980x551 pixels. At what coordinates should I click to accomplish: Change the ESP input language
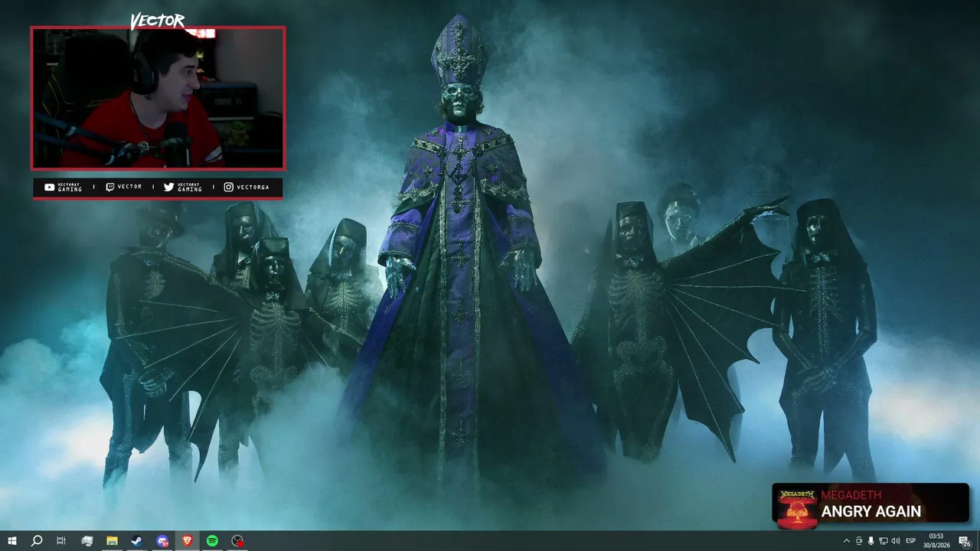pos(911,541)
